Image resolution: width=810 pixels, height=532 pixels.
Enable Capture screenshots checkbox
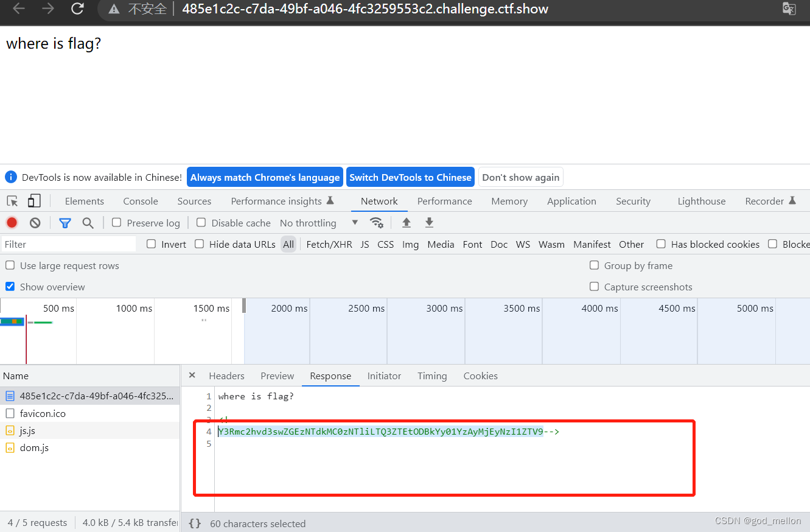click(x=595, y=287)
